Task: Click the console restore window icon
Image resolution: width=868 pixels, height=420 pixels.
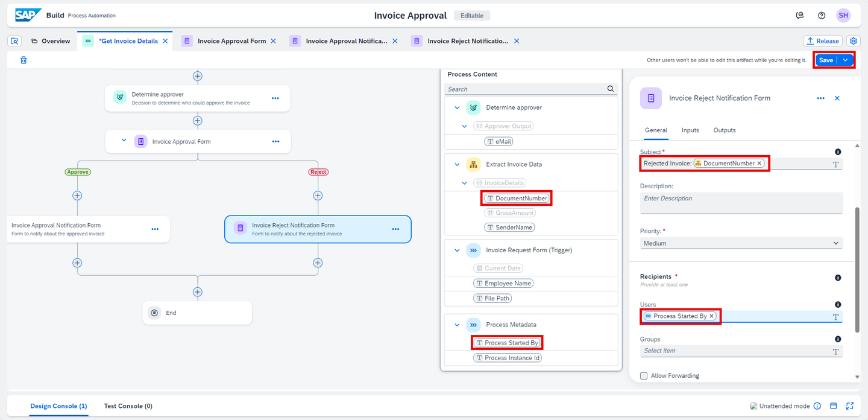Action: [834, 406]
